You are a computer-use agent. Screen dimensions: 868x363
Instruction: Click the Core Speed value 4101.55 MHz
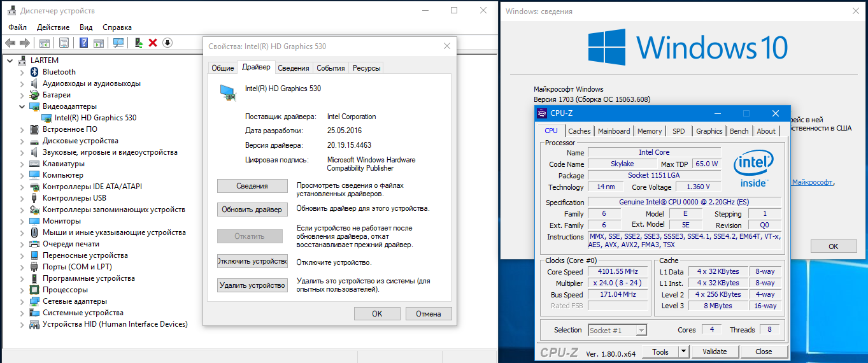coord(618,271)
